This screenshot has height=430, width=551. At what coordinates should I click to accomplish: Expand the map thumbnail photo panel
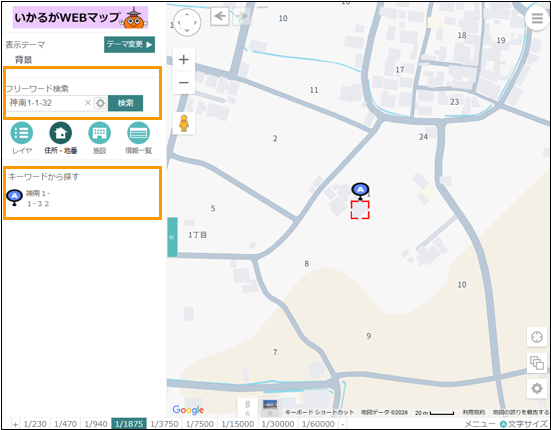tap(270, 408)
